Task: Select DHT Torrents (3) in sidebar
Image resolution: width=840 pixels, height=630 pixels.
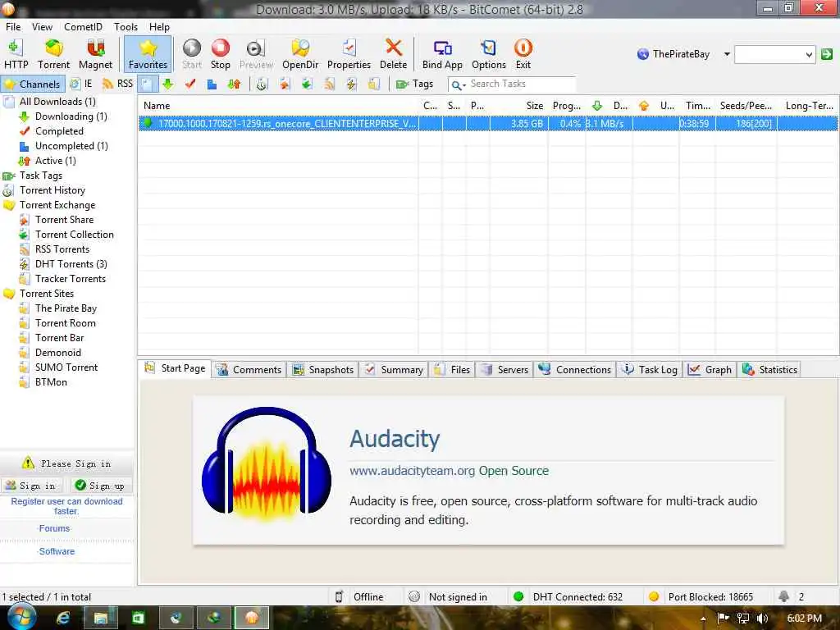Action: (71, 264)
